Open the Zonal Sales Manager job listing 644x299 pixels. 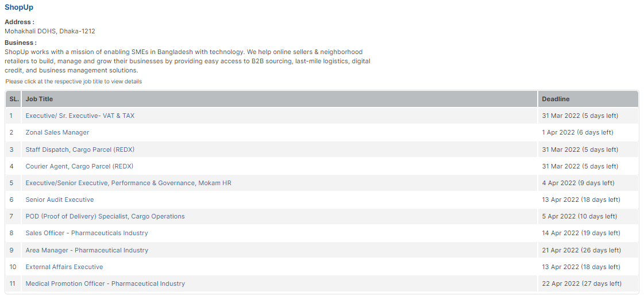click(x=57, y=132)
